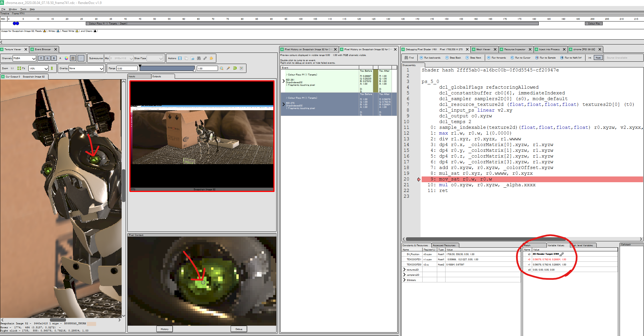Click the wand zoom-range icon
The image size is (644, 336).
(x=228, y=68)
